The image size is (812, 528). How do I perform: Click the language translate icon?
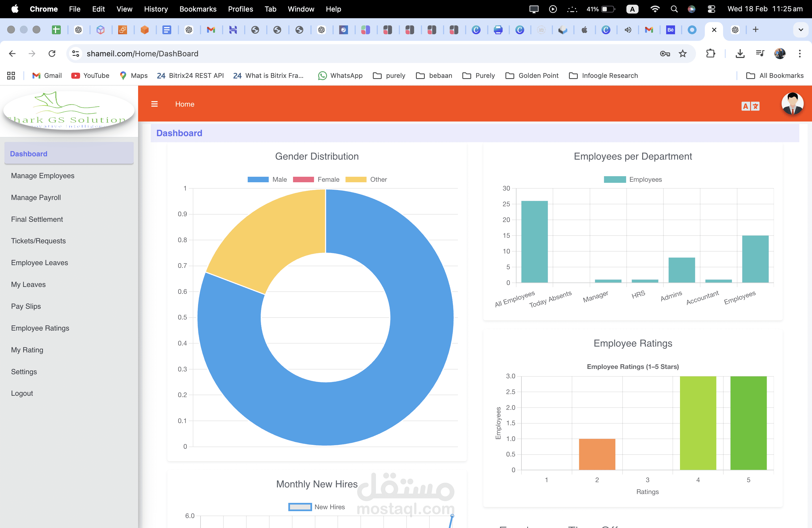(750, 106)
